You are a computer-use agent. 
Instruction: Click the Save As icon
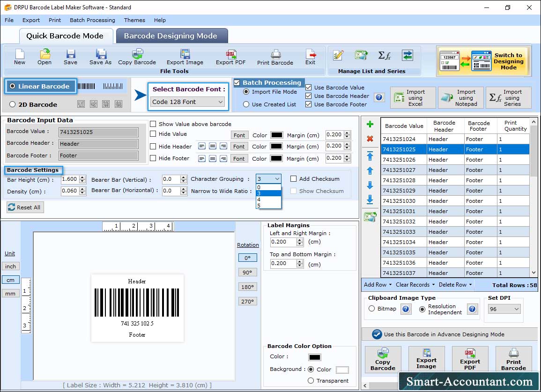click(100, 57)
